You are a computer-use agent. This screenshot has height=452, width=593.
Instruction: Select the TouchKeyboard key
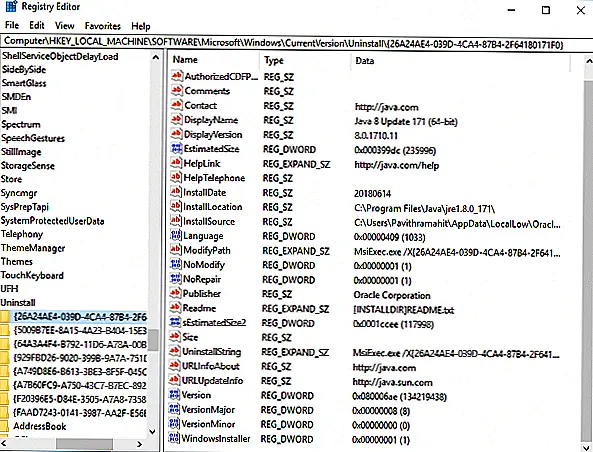[32, 275]
